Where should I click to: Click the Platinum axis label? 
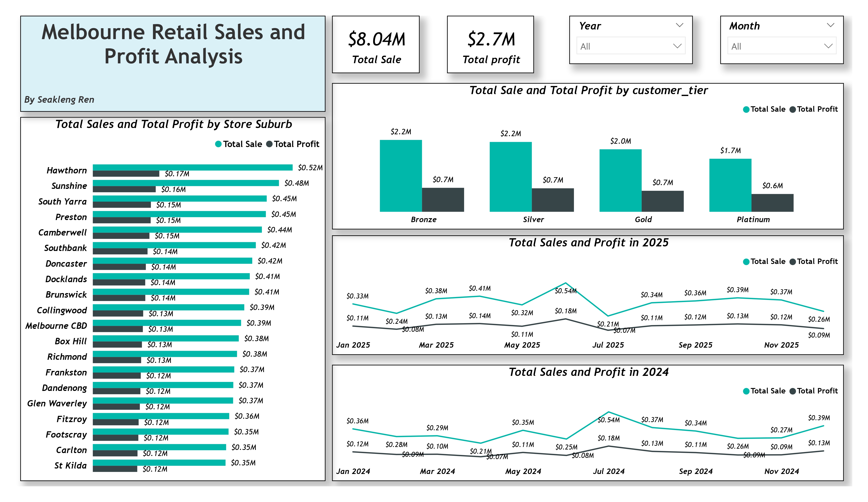(753, 219)
